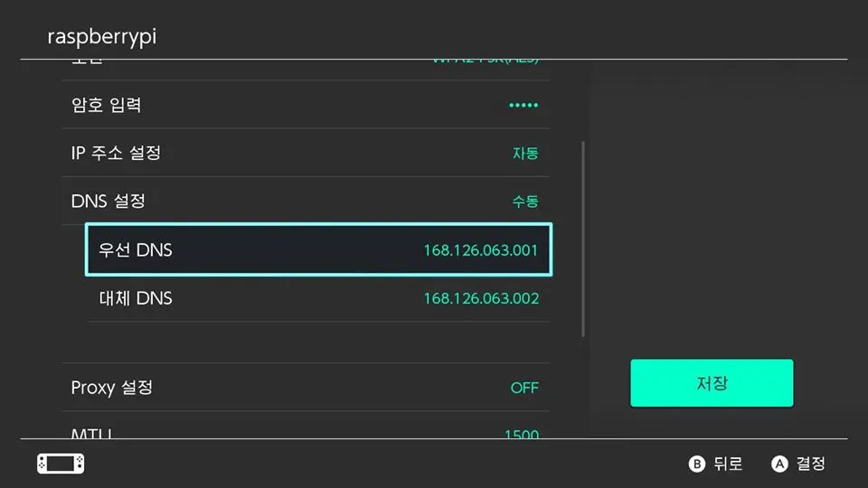Click the 뒤로 back label
The image size is (868, 488).
coord(728,464)
